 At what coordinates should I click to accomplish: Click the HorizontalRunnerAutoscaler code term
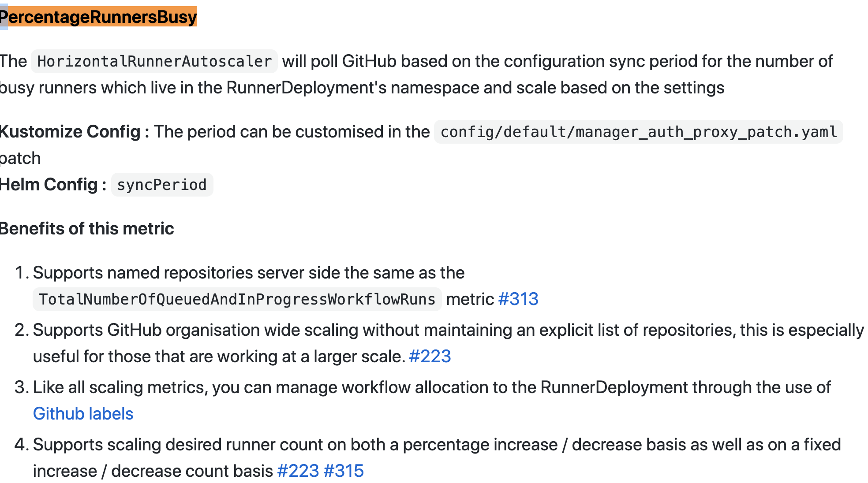(x=154, y=61)
